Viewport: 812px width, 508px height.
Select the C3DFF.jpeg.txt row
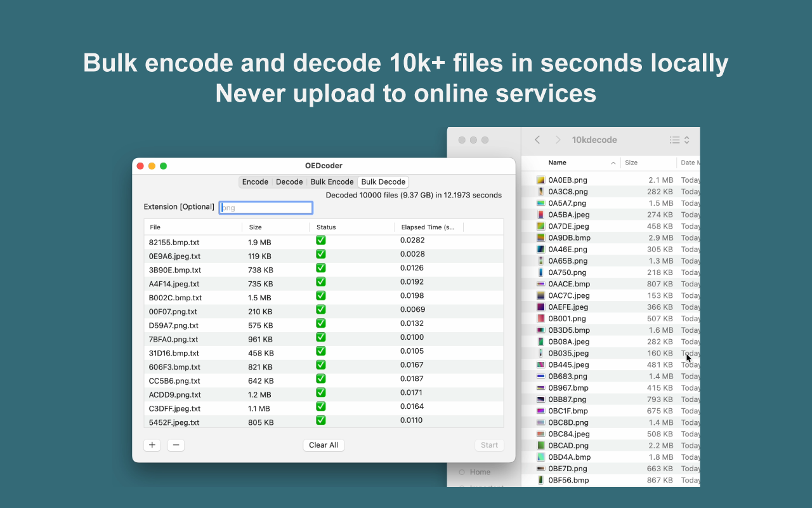coord(324,409)
